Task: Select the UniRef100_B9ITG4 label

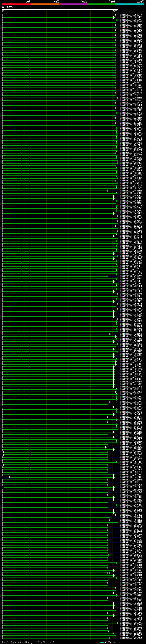Action: coord(131,45)
